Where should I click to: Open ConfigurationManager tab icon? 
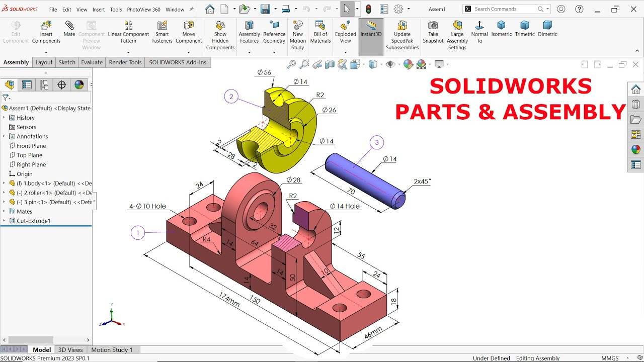pyautogui.click(x=44, y=85)
